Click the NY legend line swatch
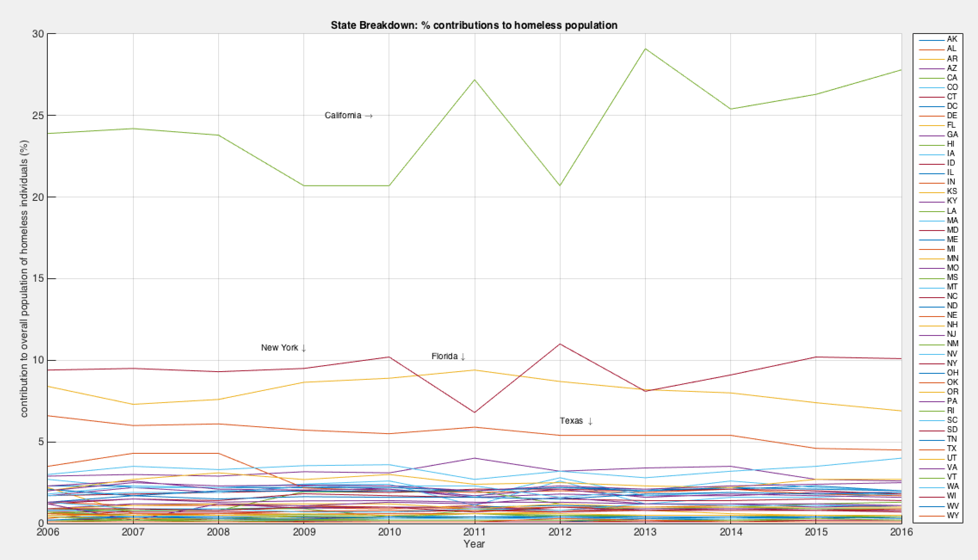 point(932,364)
